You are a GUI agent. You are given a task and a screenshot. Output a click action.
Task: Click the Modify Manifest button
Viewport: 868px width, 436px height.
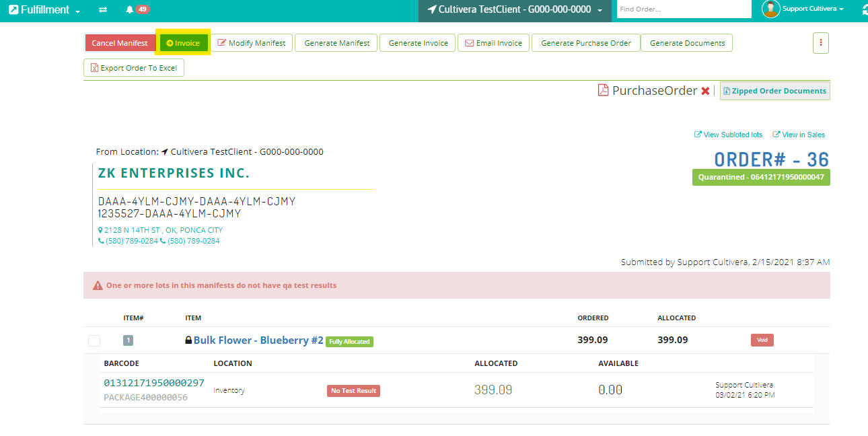pos(252,43)
